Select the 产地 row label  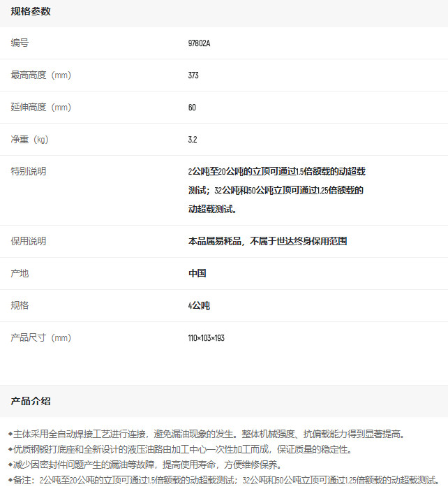click(x=20, y=273)
